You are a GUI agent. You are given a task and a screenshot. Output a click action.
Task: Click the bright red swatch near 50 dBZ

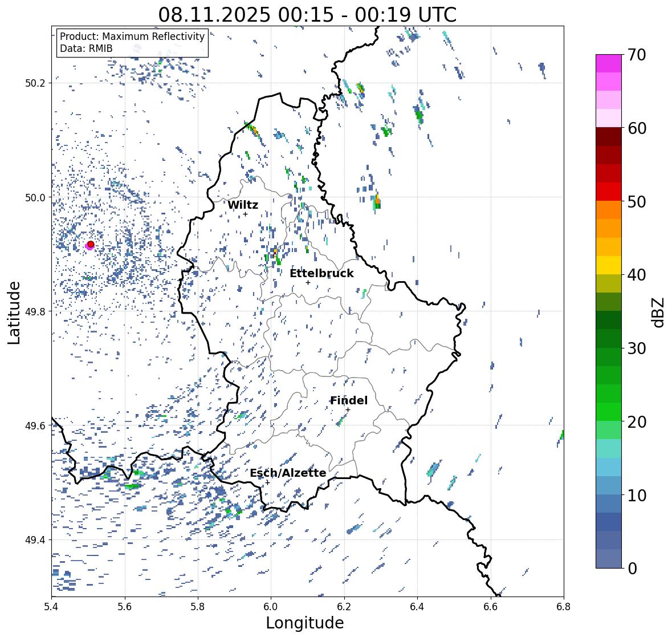(609, 192)
